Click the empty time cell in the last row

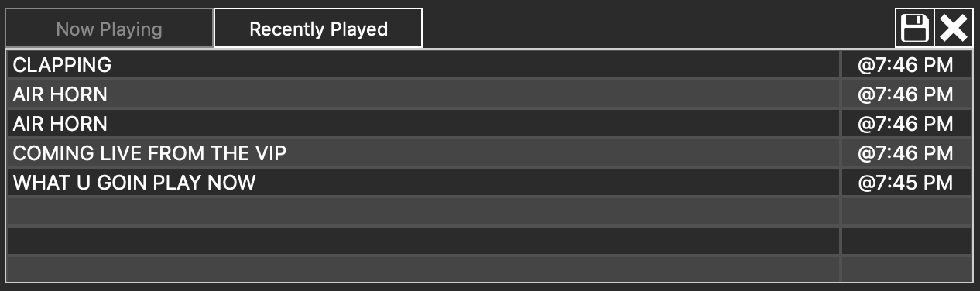(x=906, y=269)
